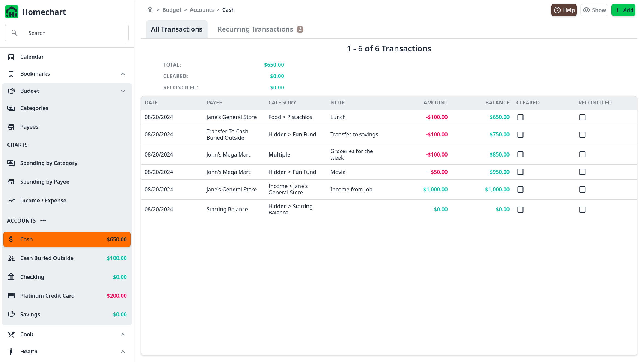This screenshot has width=644, height=362.
Task: Check Reconciled for Movie transaction
Action: (x=582, y=172)
